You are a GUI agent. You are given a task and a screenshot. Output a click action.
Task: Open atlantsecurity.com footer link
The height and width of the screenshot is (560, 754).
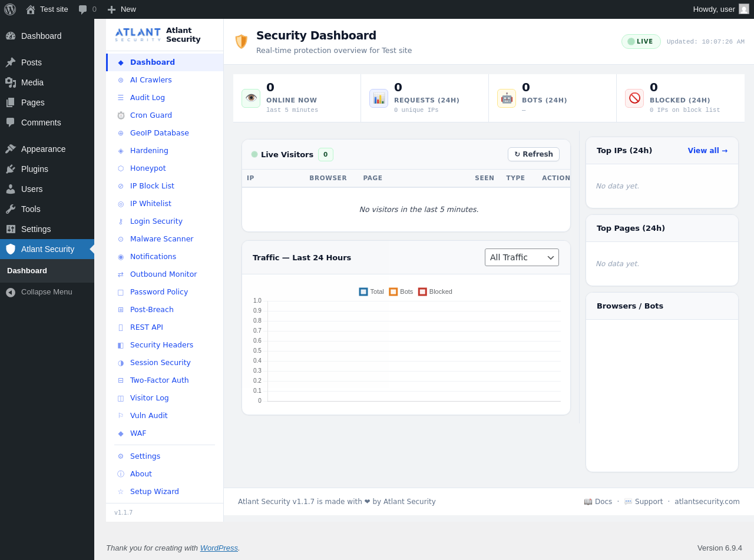coord(707,502)
